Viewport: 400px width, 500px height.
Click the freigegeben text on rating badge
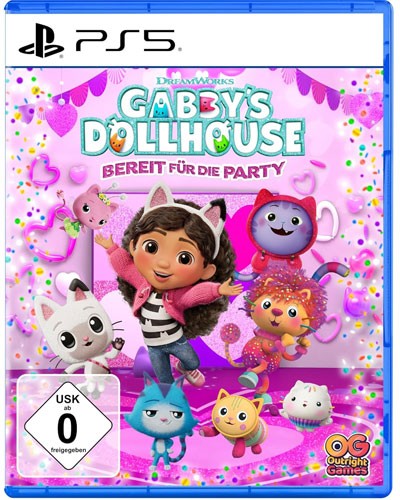point(68,450)
